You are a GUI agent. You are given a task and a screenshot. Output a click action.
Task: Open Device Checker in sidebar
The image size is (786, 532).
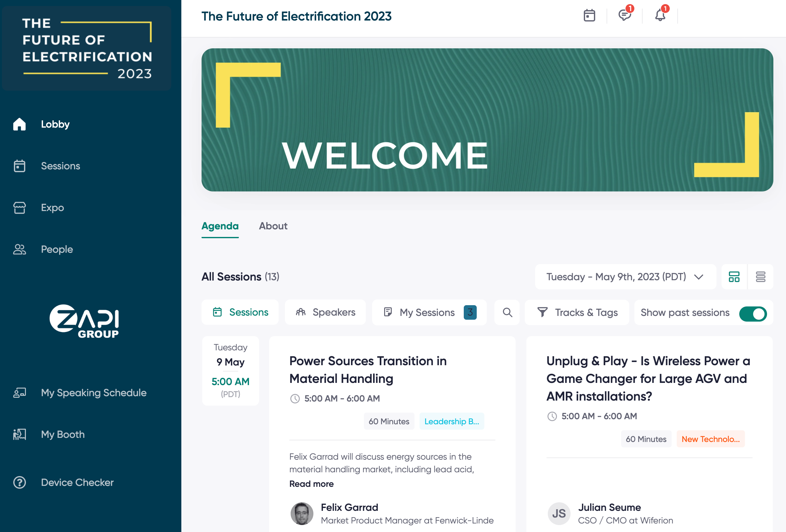click(77, 482)
